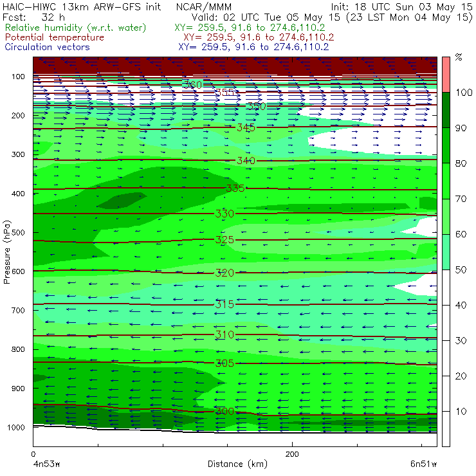Click the 355 potential temperature contour label
Image resolution: width=476 pixels, height=476 pixels.
224,92
